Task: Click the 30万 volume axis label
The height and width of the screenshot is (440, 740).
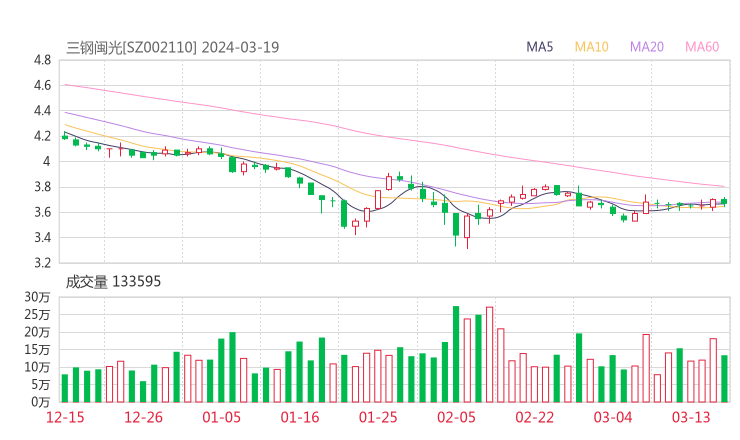Action: 38,298
